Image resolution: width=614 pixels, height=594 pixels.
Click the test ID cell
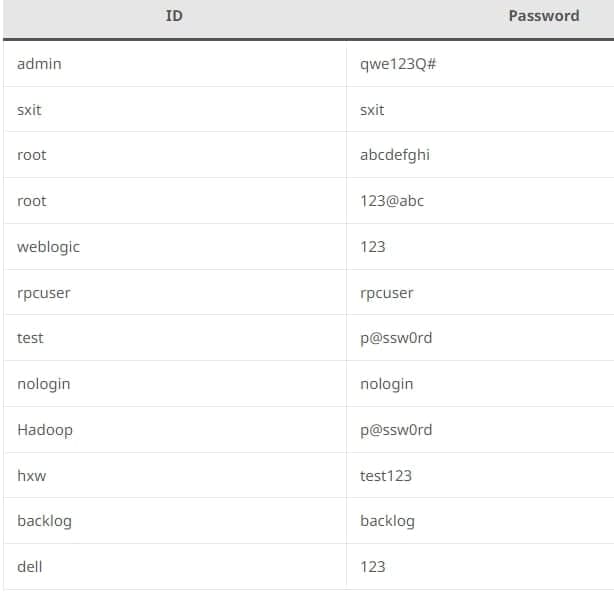[x=31, y=338]
